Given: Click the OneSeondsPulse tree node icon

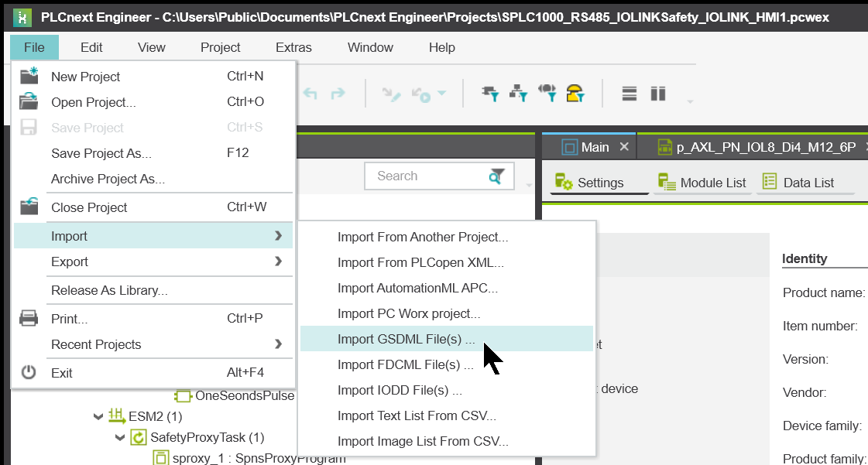Looking at the screenshot, I should pyautogui.click(x=183, y=396).
